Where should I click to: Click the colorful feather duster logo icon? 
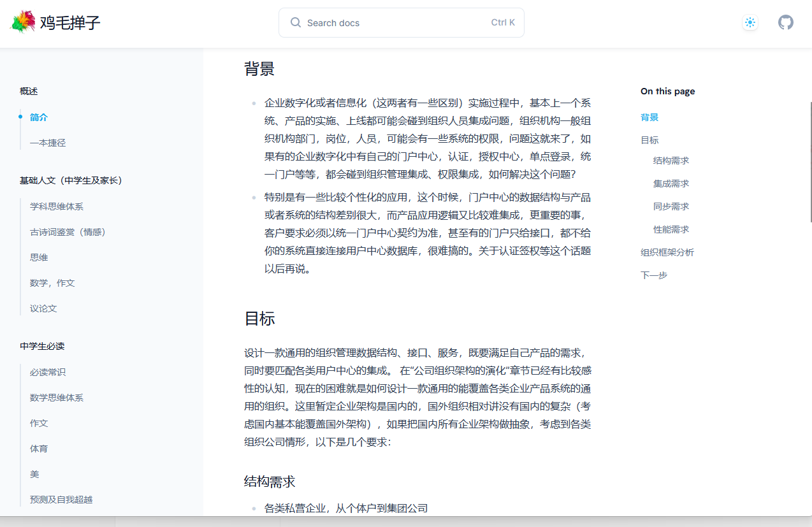tap(23, 21)
